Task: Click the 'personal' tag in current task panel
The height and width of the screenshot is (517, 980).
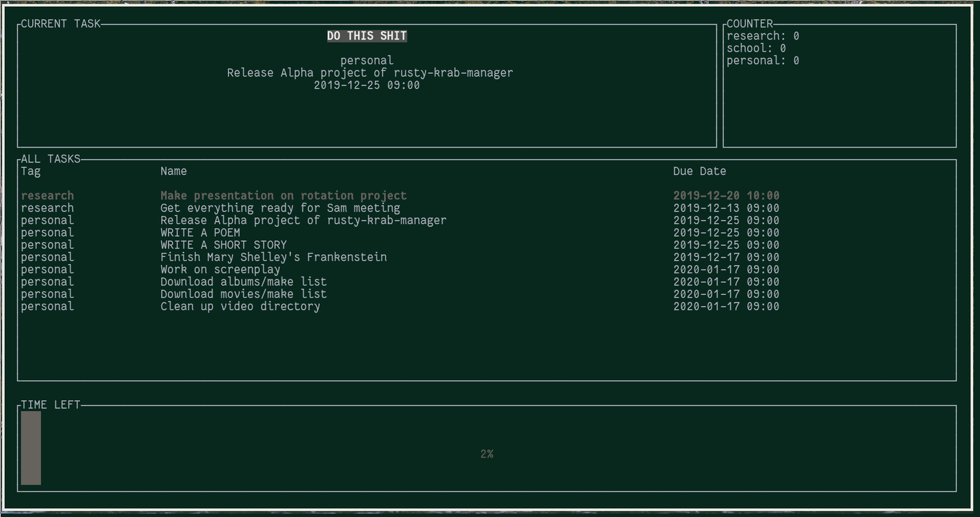Action: click(x=367, y=61)
